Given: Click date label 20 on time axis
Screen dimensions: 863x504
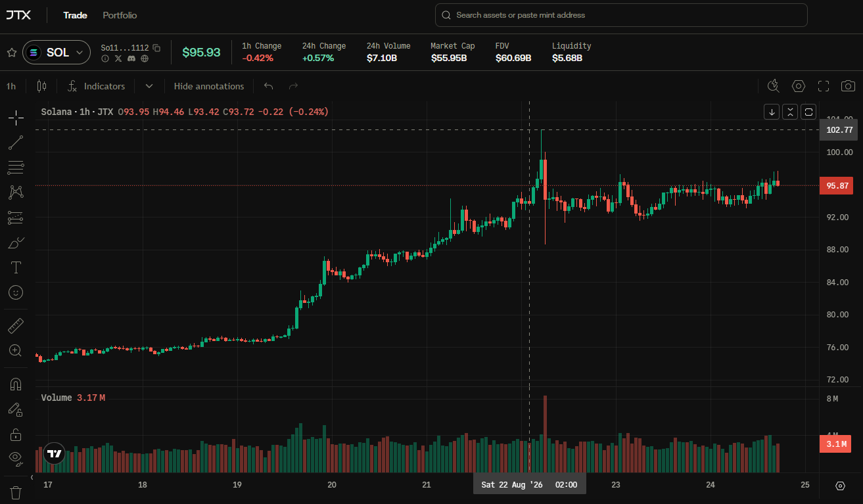Looking at the screenshot, I should coord(332,485).
